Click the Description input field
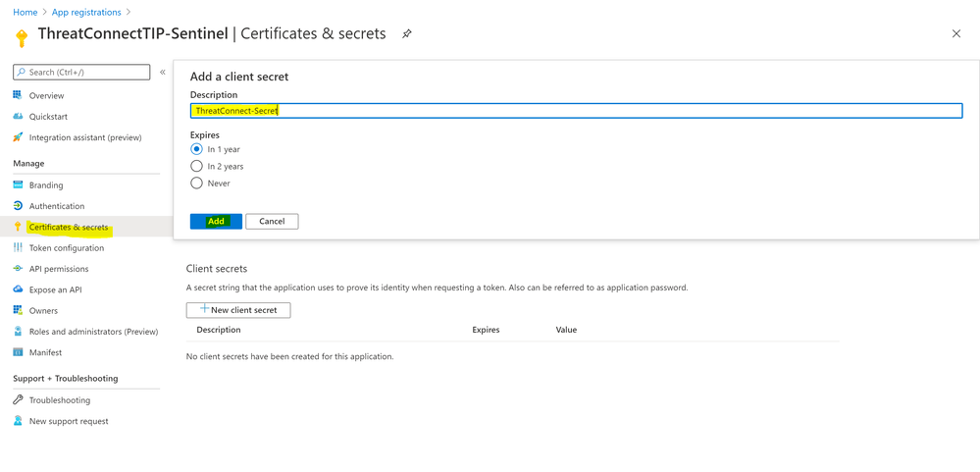 (x=576, y=111)
